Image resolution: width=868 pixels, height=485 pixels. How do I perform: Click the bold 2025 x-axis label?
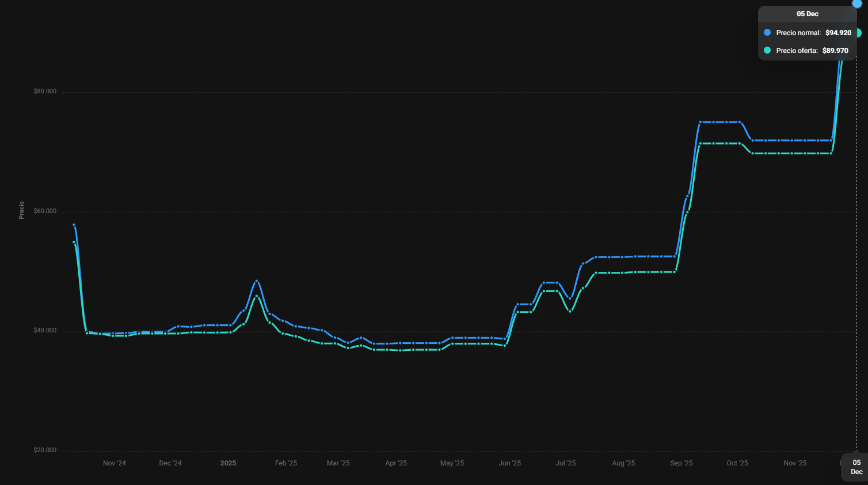228,463
